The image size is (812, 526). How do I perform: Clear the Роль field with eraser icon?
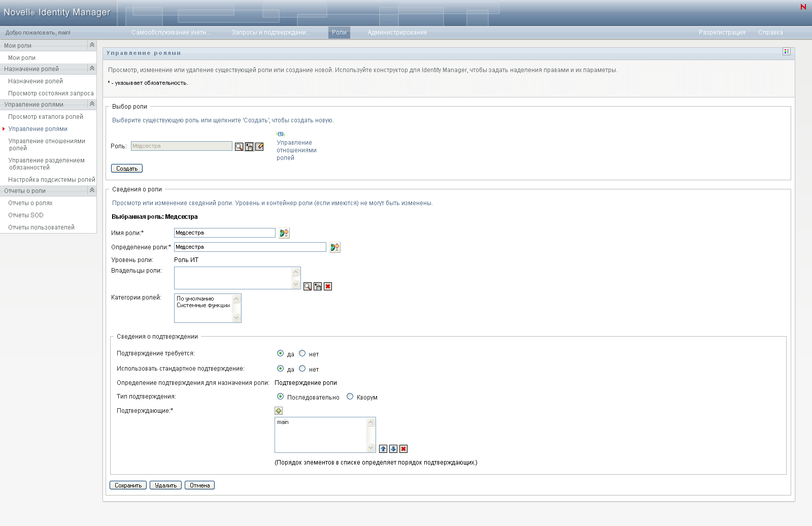tap(259, 147)
